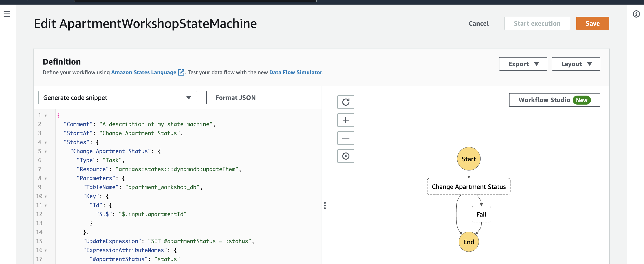
Task: Collapse the States block on line 4
Action: (x=46, y=143)
